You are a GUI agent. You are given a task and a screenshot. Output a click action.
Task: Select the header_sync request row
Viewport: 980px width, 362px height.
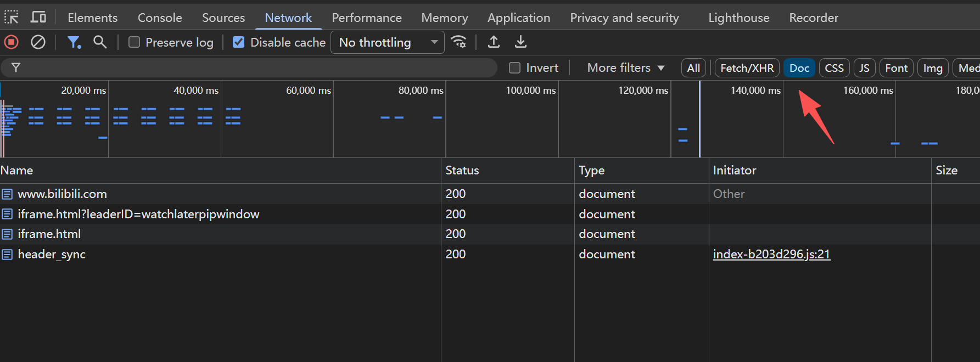[x=490, y=254]
